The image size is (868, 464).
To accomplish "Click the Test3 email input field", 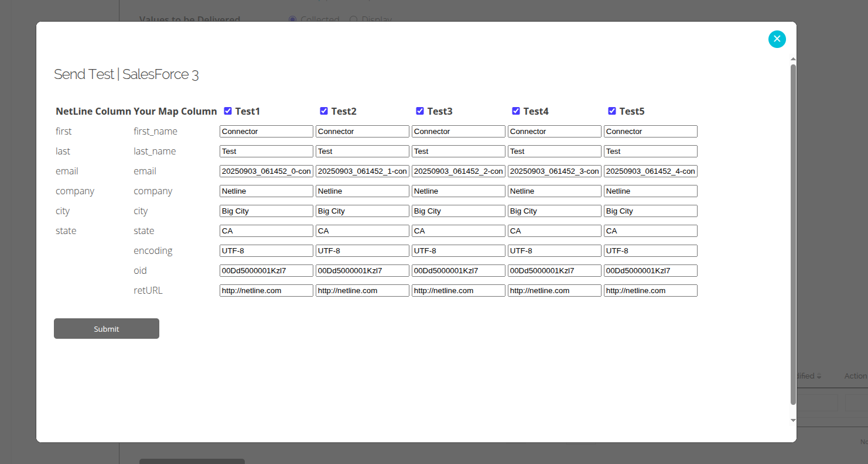I will pyautogui.click(x=459, y=171).
